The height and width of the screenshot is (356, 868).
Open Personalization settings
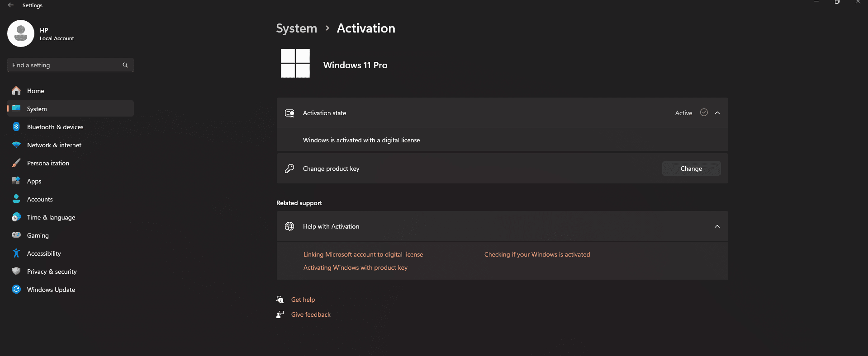click(71, 163)
